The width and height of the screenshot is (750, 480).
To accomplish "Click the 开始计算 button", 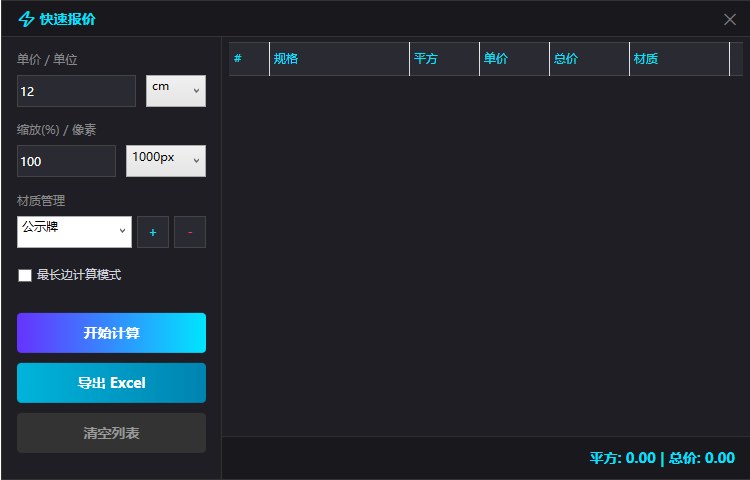I will 111,333.
